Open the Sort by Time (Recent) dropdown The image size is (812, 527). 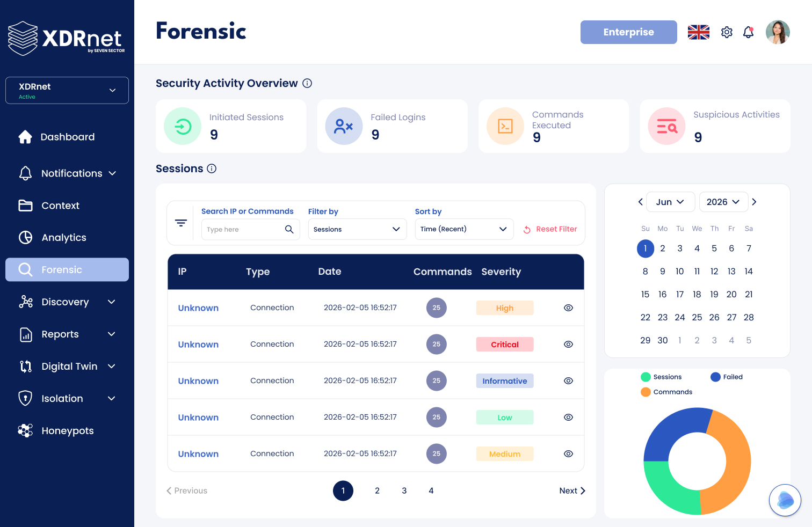(464, 229)
